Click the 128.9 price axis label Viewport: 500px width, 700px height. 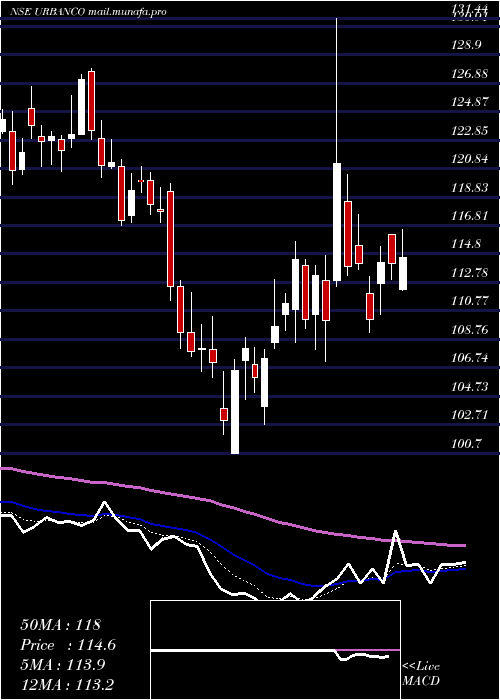pos(466,46)
